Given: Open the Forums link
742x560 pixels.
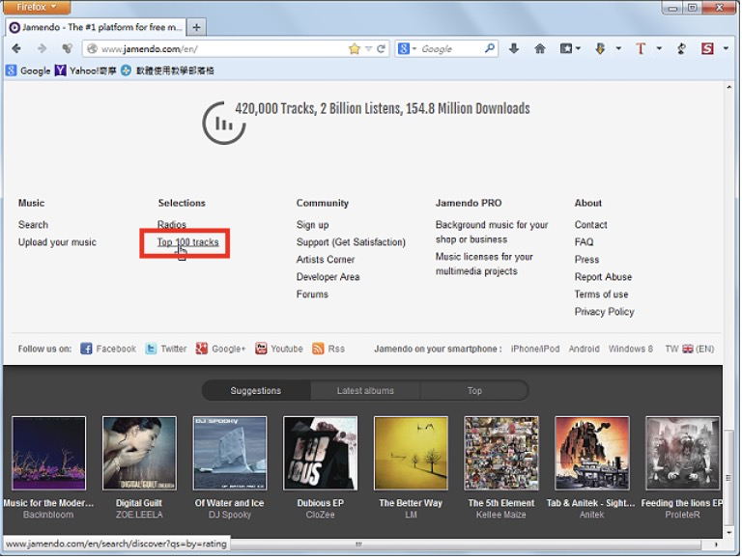Looking at the screenshot, I should click(312, 294).
